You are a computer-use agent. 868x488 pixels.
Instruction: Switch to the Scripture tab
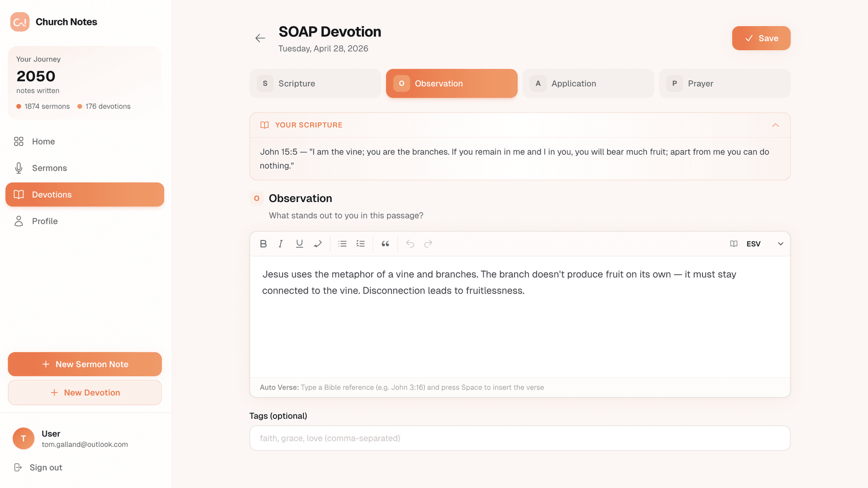click(x=315, y=83)
